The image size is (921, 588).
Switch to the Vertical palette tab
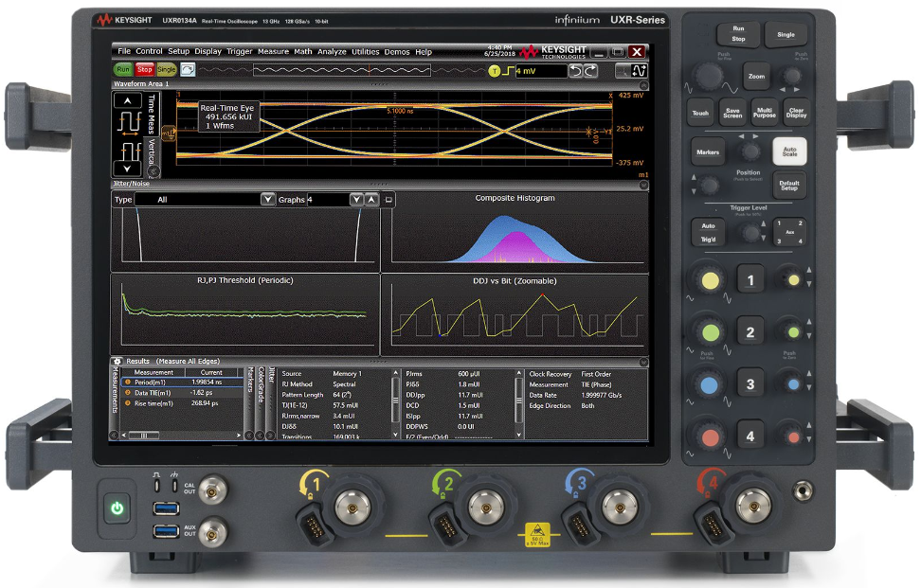153,151
